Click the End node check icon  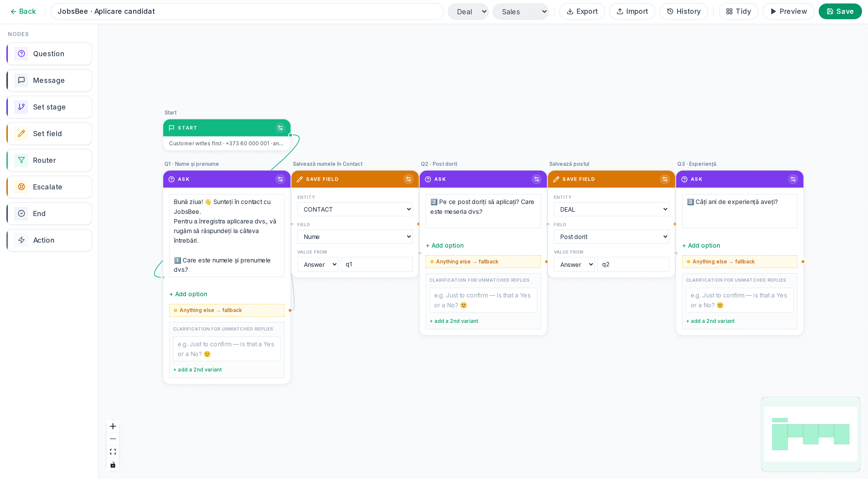pyautogui.click(x=21, y=213)
